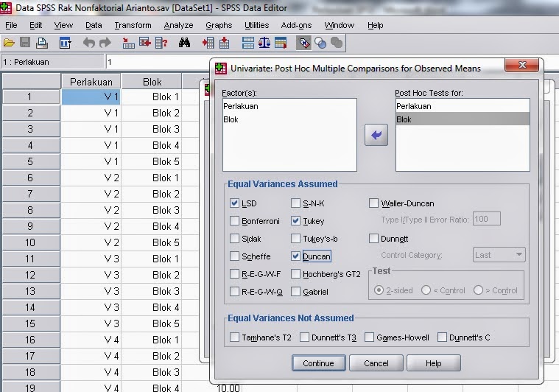
Task: Enable Games-Howell checkbox
Action: point(369,337)
